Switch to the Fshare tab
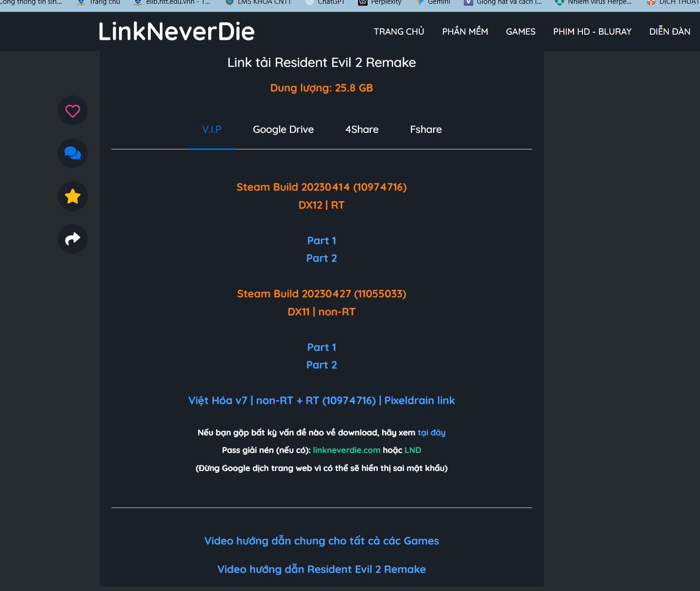The width and height of the screenshot is (700, 591). [426, 129]
